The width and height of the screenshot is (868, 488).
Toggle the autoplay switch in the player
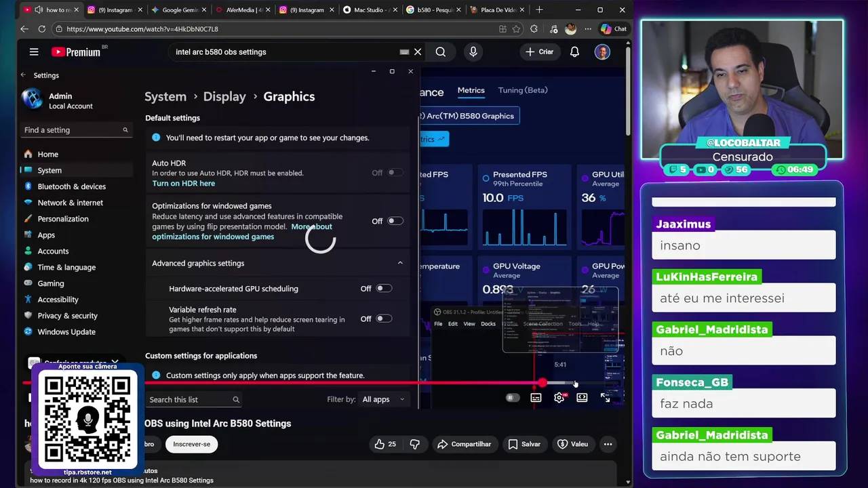coord(512,398)
